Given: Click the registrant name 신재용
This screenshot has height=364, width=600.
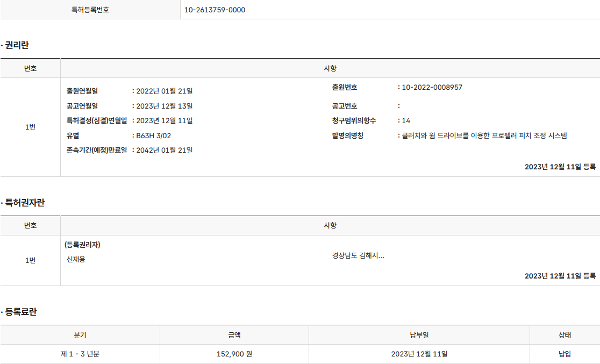Looking at the screenshot, I should click(76, 259).
